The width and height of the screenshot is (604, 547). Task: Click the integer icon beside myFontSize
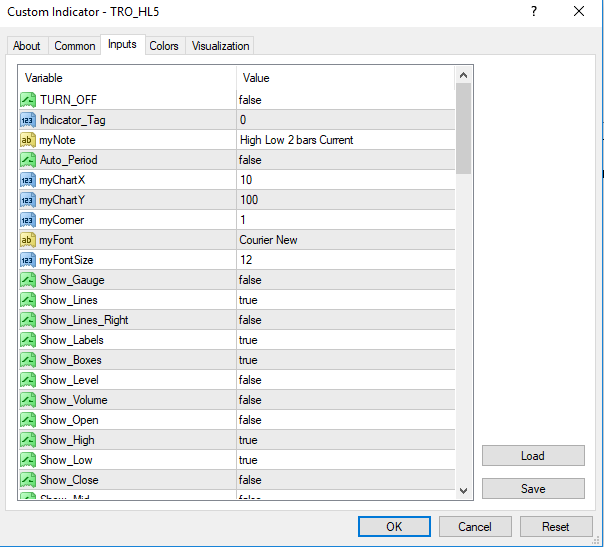[28, 260]
